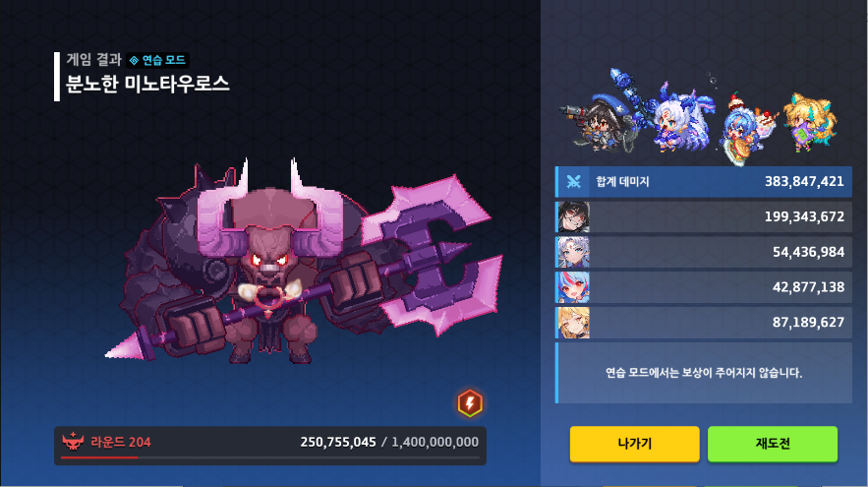Click the blonde cat-eared character sprite
The width and height of the screenshot is (868, 487).
point(810,123)
